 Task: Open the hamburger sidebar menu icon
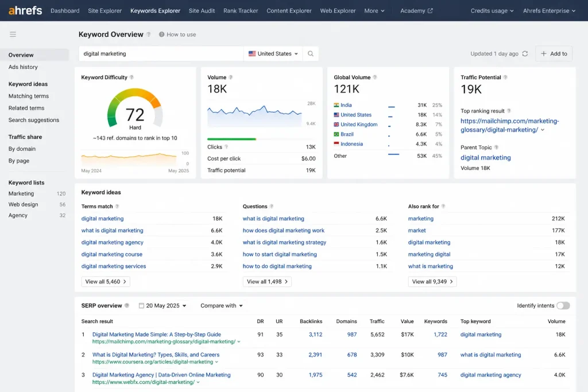(x=13, y=34)
